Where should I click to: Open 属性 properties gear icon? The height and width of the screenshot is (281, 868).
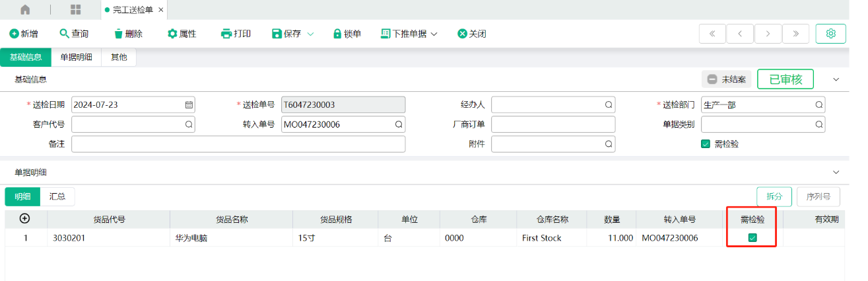[x=172, y=34]
